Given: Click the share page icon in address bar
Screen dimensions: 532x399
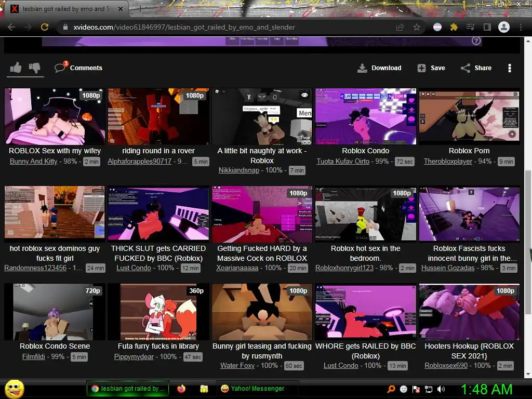Looking at the screenshot, I should pos(400,27).
